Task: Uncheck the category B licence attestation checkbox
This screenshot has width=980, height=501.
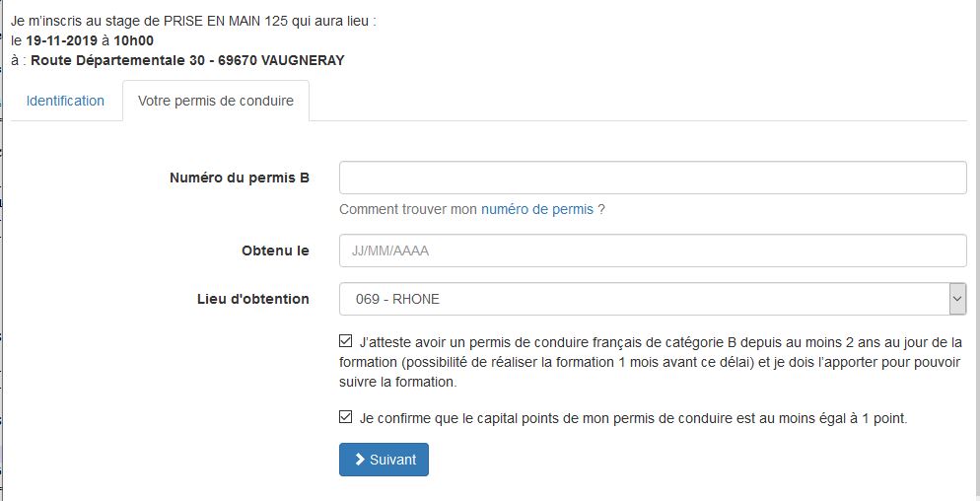Action: [x=345, y=342]
